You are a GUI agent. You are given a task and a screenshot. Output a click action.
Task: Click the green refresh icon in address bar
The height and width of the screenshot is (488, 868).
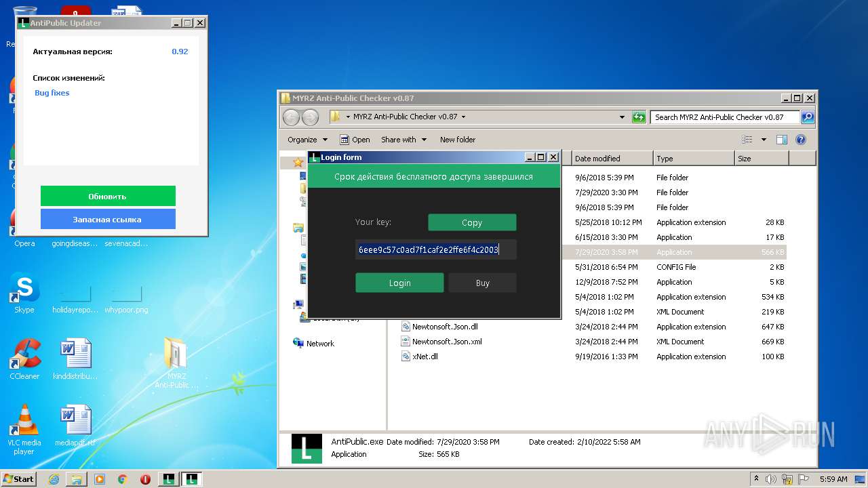tap(639, 117)
